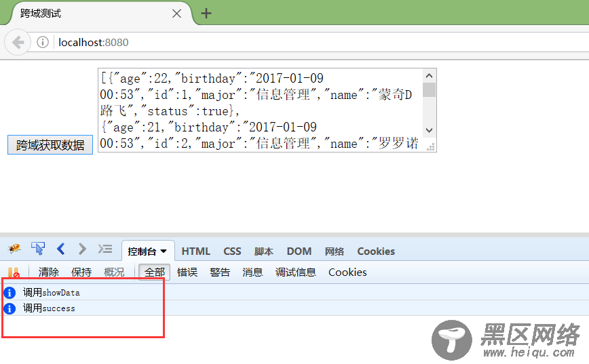Screen dimensions: 589x364
Task: Filter console by 错误
Action: [187, 272]
